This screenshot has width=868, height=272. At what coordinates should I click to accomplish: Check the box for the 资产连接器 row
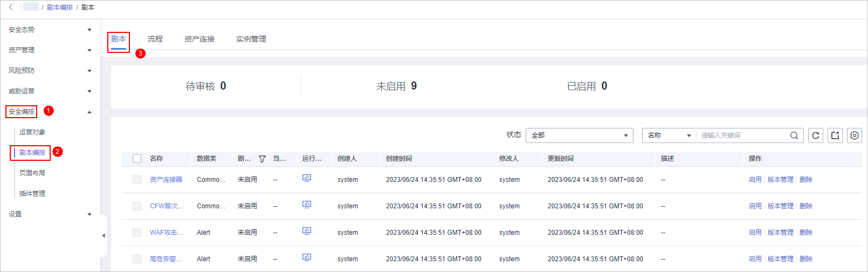[x=137, y=180]
